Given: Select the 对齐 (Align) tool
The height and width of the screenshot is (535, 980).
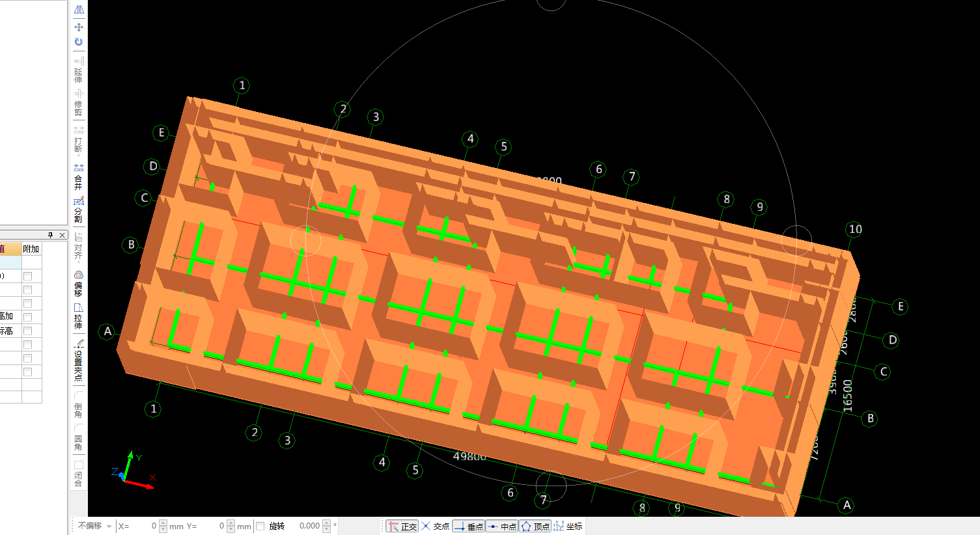Looking at the screenshot, I should [x=79, y=246].
